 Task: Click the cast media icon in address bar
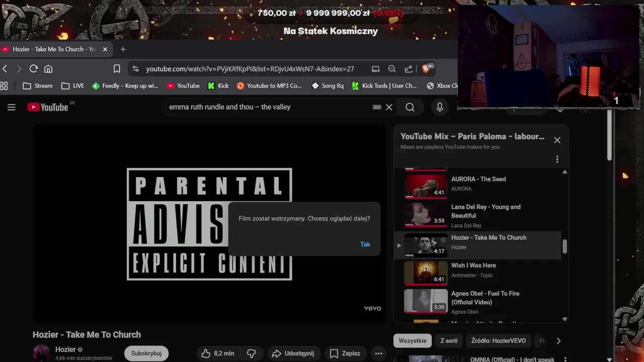coord(375,69)
